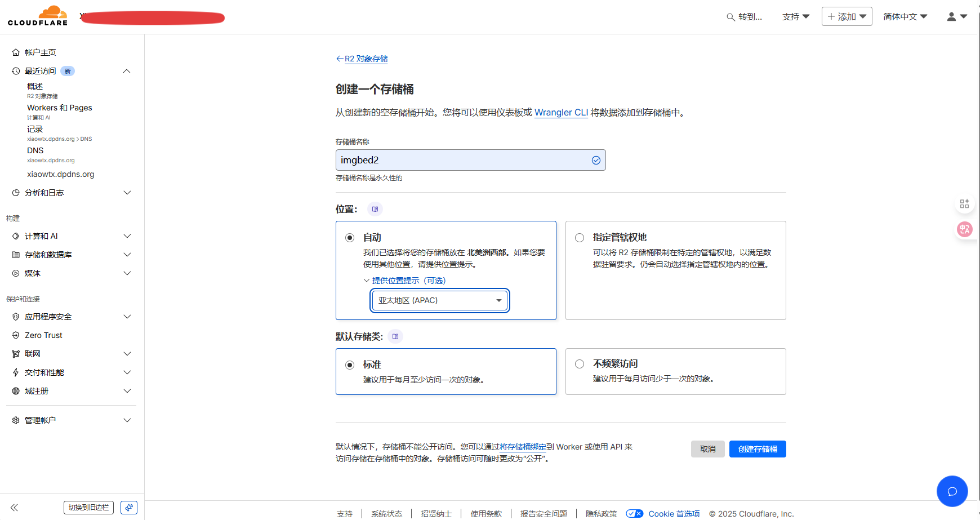Viewport: 980px width, 520px height.
Task: Open the user account profile icon
Action: [951, 17]
